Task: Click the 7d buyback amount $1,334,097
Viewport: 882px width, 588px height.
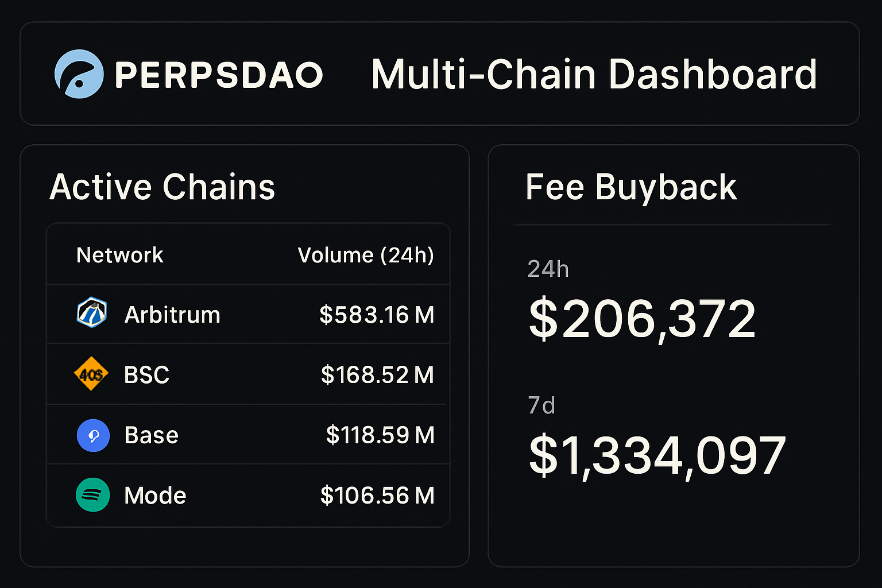Action: (x=657, y=457)
